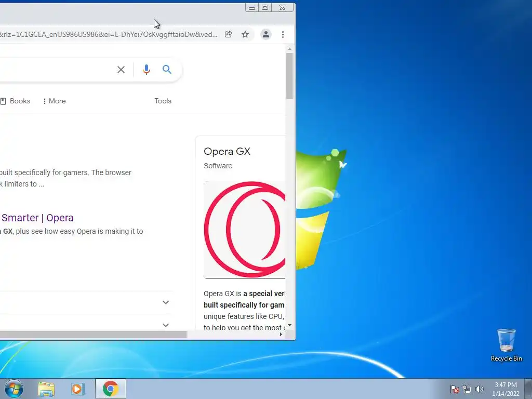Click the horizontal scroll right arrow

(281, 334)
